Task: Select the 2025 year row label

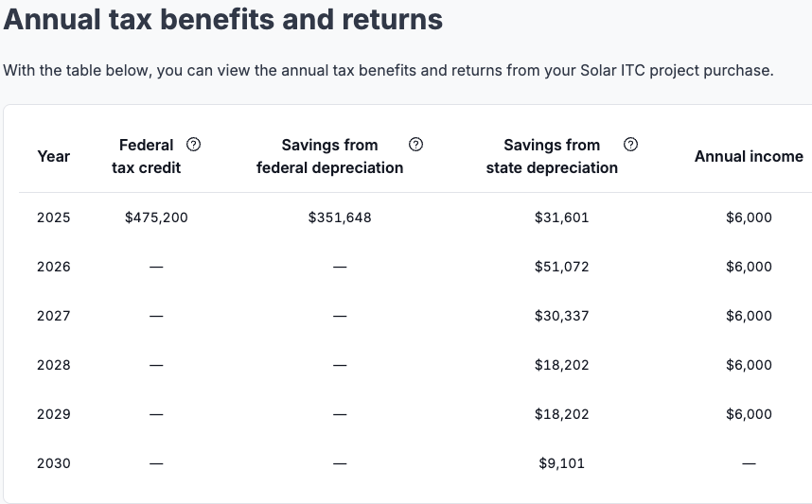Action: click(54, 217)
